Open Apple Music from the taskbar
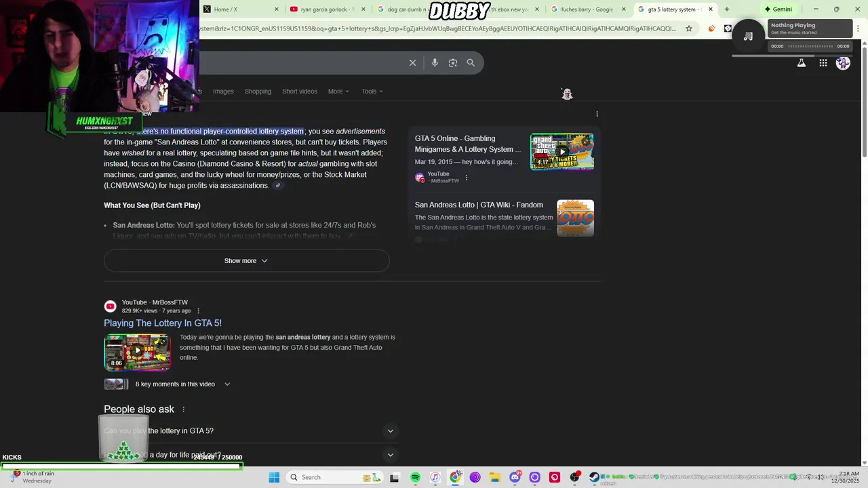868x488 pixels. coord(435,477)
